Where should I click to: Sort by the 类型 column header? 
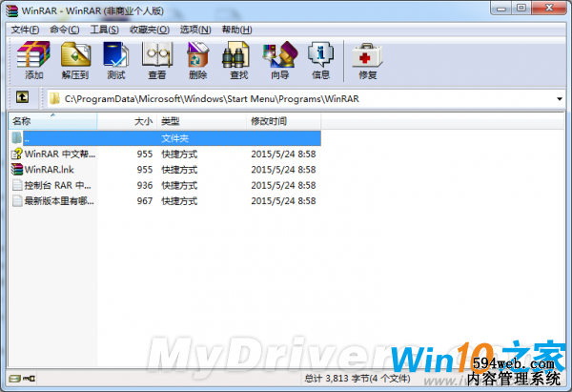[202, 121]
